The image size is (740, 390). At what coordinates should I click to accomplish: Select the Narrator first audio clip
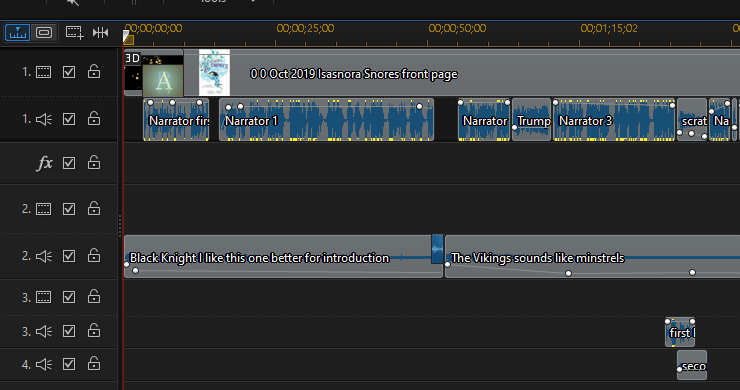click(x=176, y=119)
